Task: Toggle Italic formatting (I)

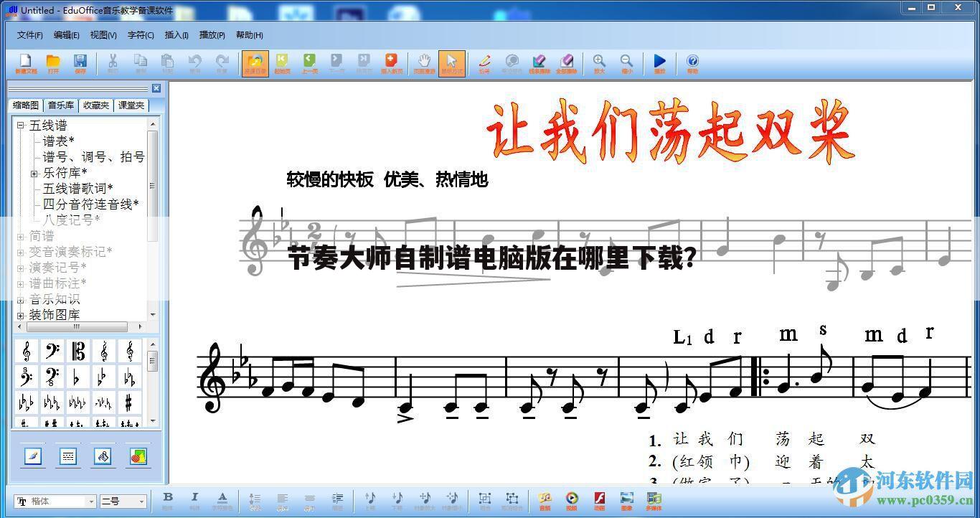Action: (194, 500)
